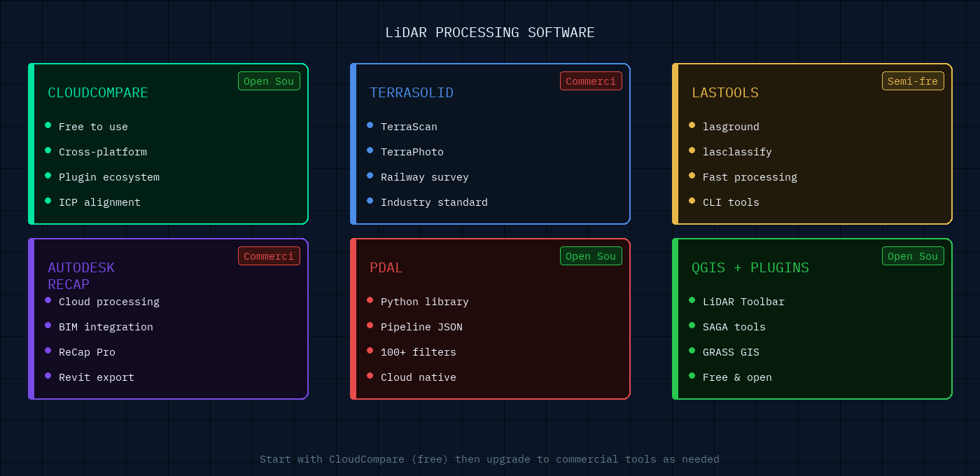
Task: Click the 'CLI tools' entry
Action: click(x=731, y=202)
